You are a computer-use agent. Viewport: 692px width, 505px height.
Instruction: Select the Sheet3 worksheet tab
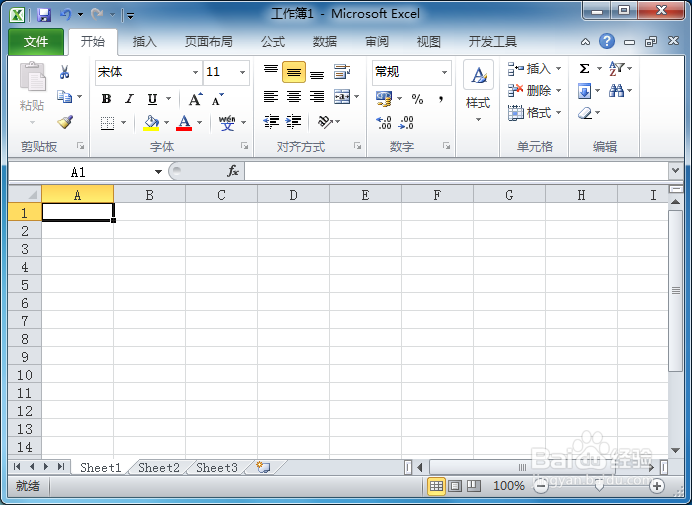(x=217, y=467)
